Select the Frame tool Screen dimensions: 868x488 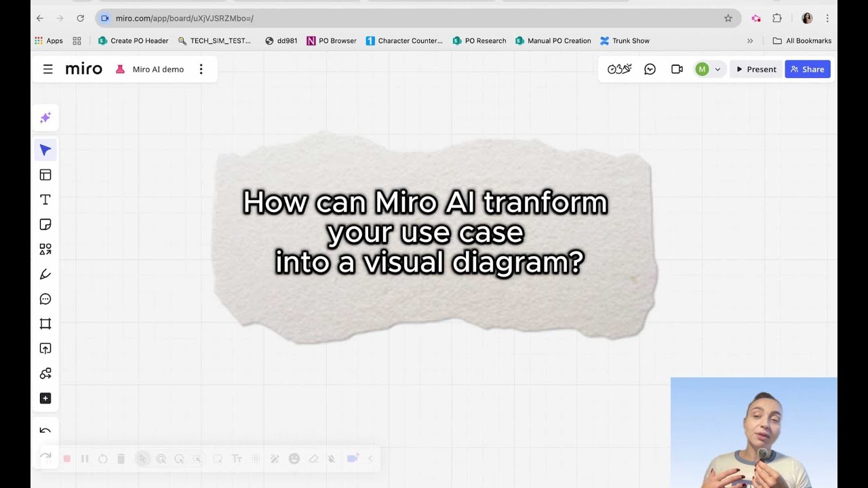tap(45, 324)
